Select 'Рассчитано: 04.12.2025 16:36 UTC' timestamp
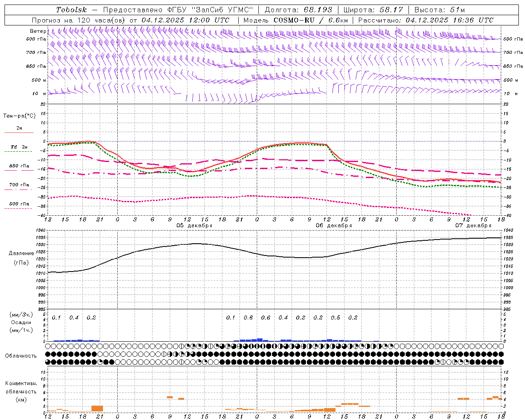 tap(426, 20)
